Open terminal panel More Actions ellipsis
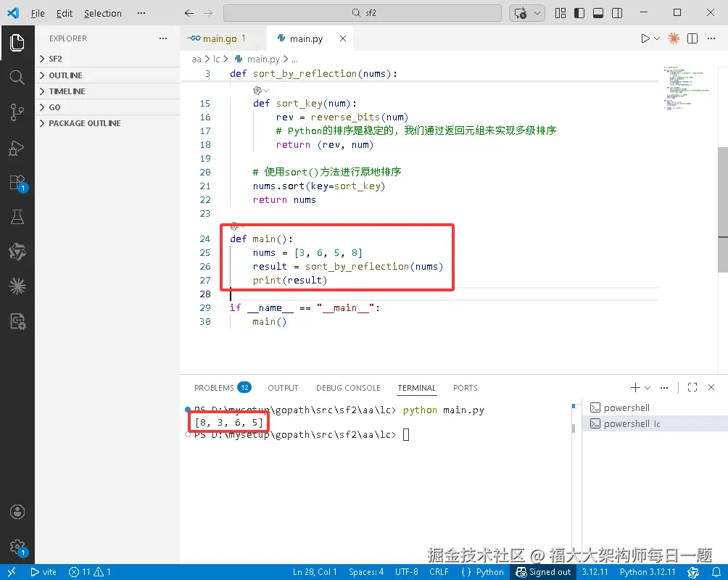The height and width of the screenshot is (580, 728). coord(664,387)
